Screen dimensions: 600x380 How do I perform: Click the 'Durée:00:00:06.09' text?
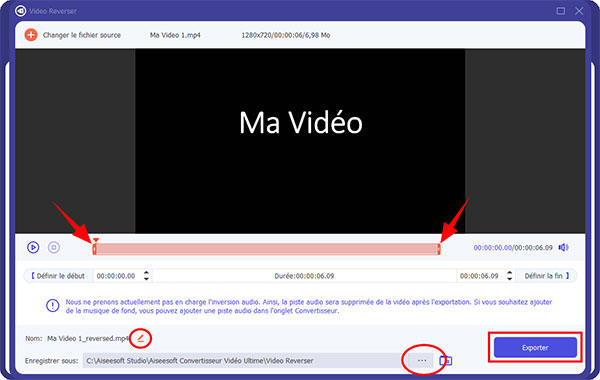click(304, 276)
